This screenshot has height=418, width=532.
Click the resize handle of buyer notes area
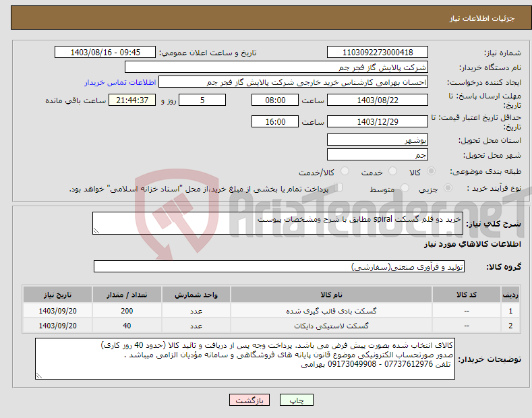click(x=39, y=376)
